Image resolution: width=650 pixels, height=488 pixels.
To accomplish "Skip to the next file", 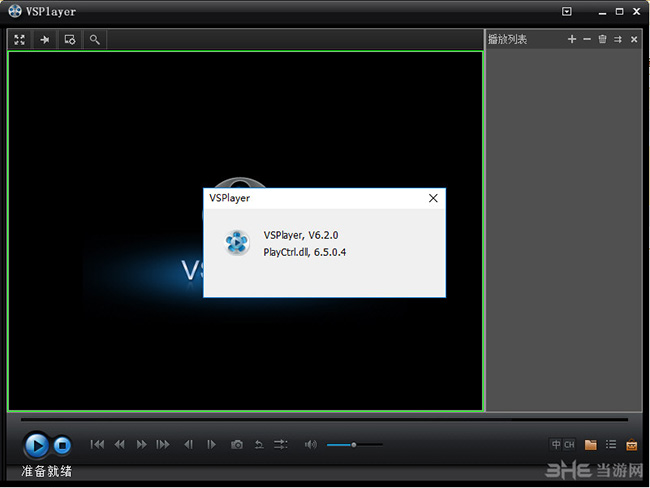I will click(163, 444).
